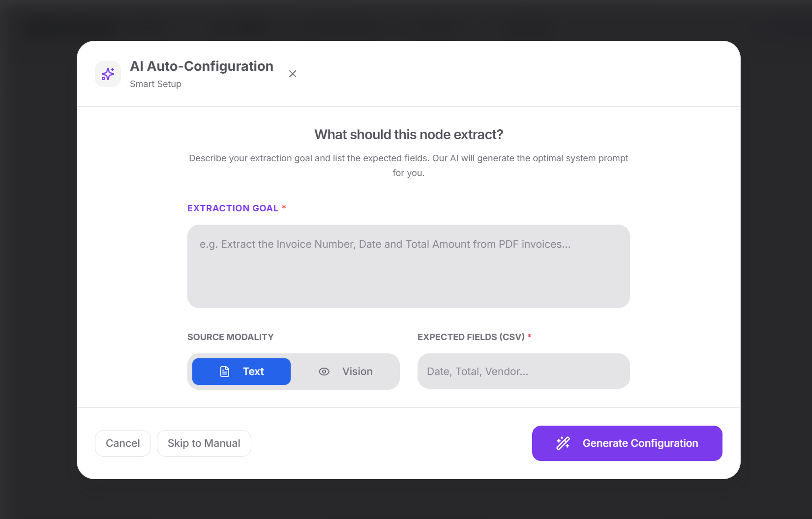This screenshot has height=519, width=812.
Task: Click the red asterisk beside Extraction Goal
Action: pyautogui.click(x=284, y=208)
